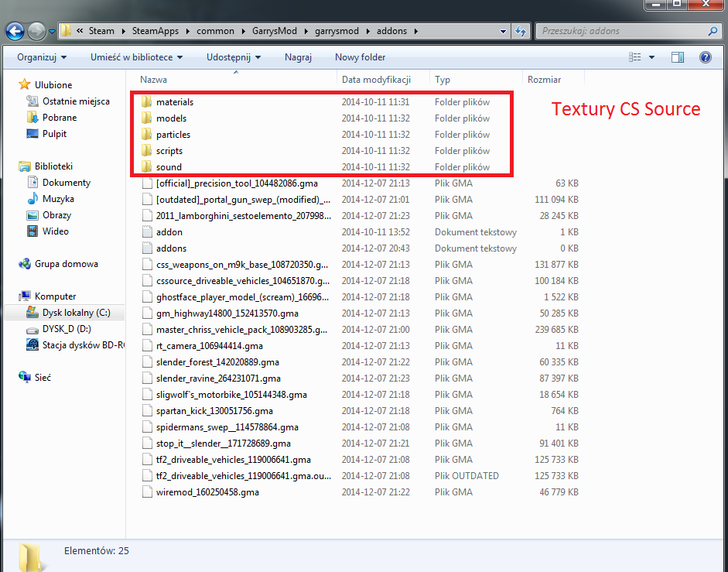
Task: Select the particles folder icon
Action: click(x=147, y=134)
